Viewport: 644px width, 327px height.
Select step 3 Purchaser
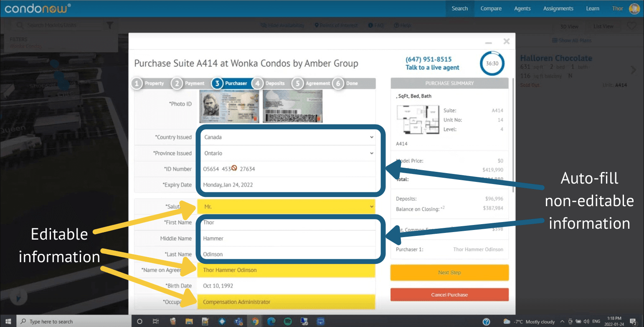tap(231, 83)
